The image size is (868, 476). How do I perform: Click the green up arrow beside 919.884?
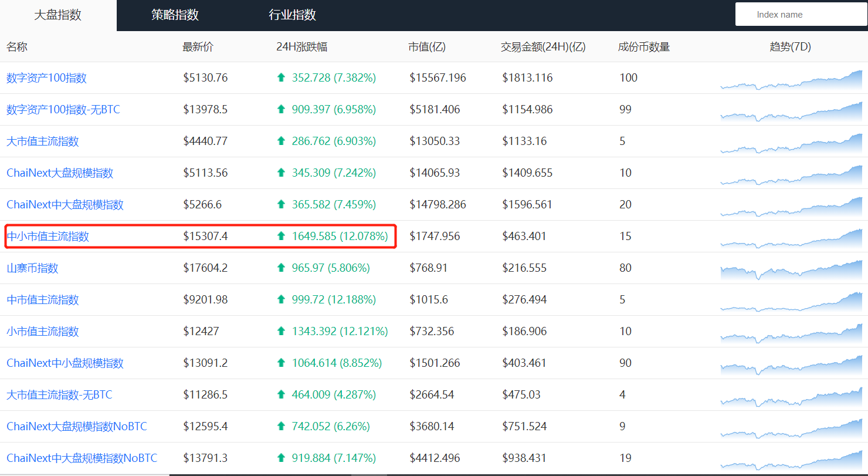(281, 458)
